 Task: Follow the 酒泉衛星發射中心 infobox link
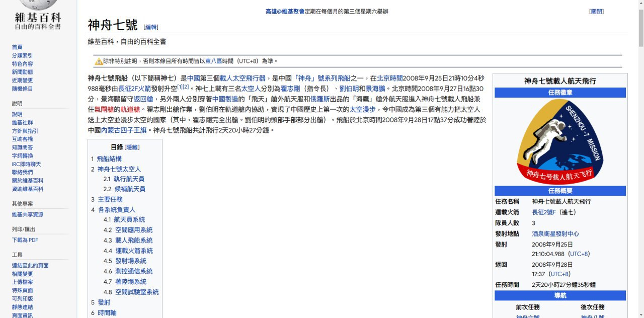555,234
